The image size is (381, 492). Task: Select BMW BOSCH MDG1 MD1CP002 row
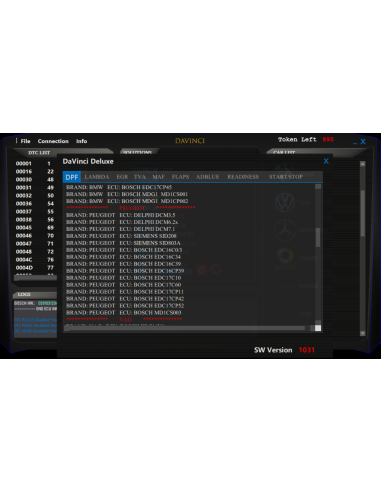point(127,201)
